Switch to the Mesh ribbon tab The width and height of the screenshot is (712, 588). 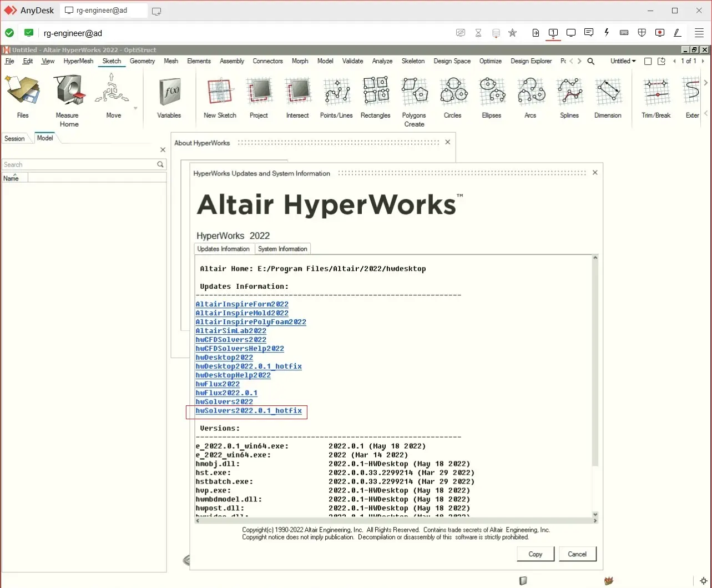coord(171,61)
